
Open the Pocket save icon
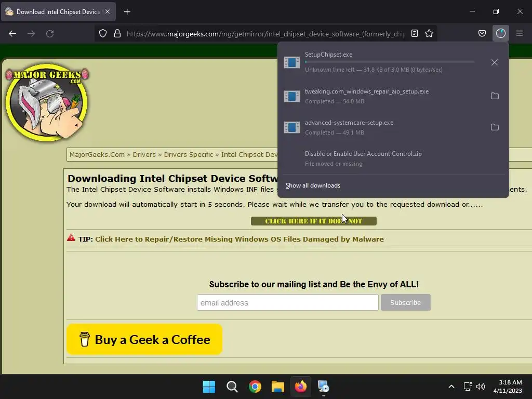[x=482, y=33]
